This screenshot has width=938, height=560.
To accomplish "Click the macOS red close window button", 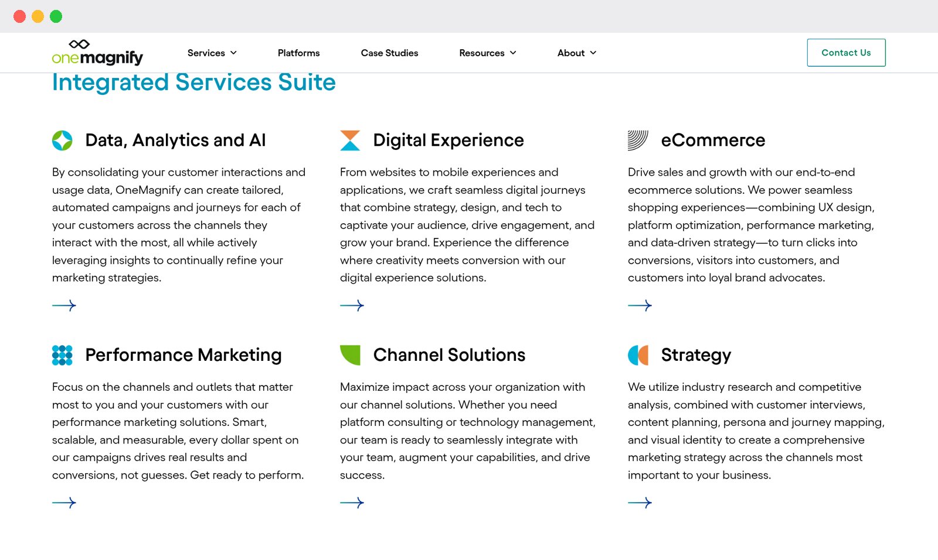I will click(20, 16).
